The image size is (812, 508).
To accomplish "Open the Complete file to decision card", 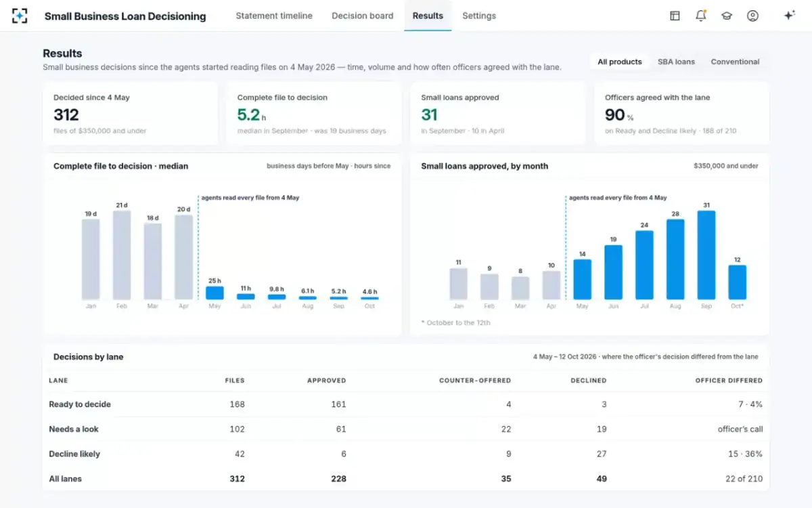I will pyautogui.click(x=314, y=114).
